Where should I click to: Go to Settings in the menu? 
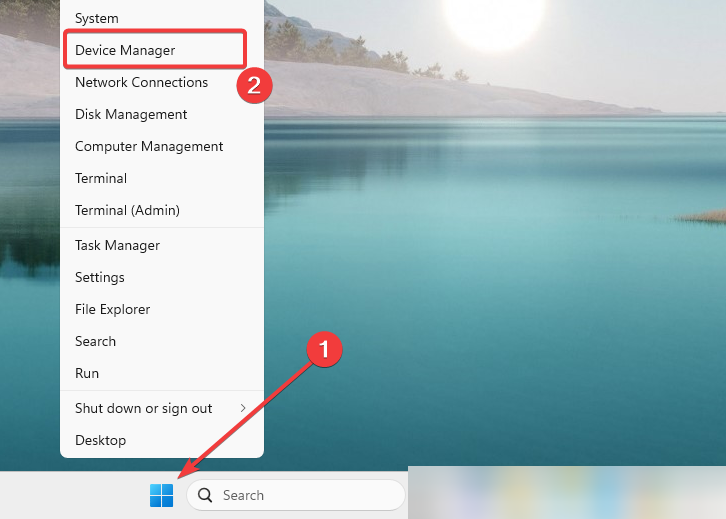pyautogui.click(x=162, y=277)
